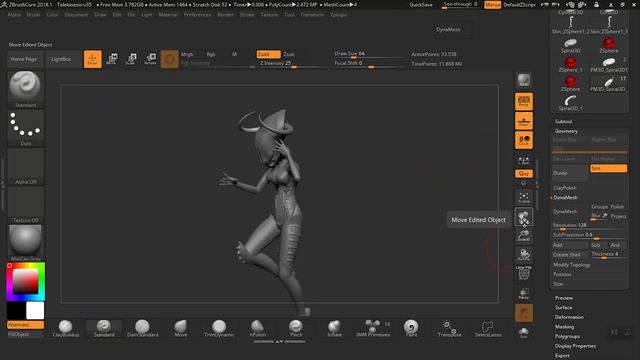Toggle Transp transparency mode
The width and height of the screenshot is (640, 360).
(x=524, y=294)
